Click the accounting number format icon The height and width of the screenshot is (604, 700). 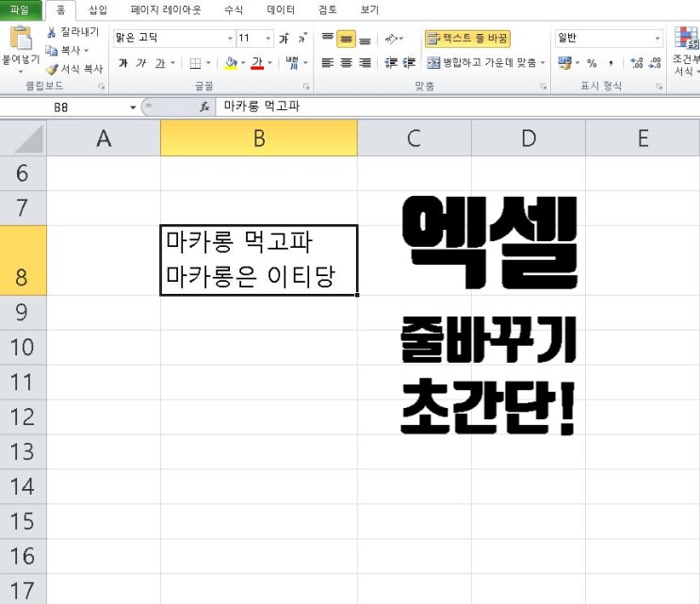[x=565, y=63]
